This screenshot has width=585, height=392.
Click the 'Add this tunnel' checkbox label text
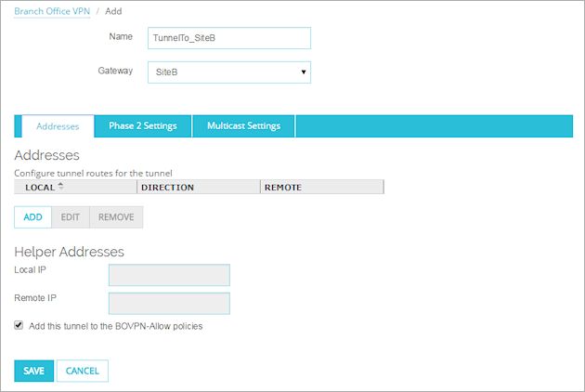pos(115,327)
